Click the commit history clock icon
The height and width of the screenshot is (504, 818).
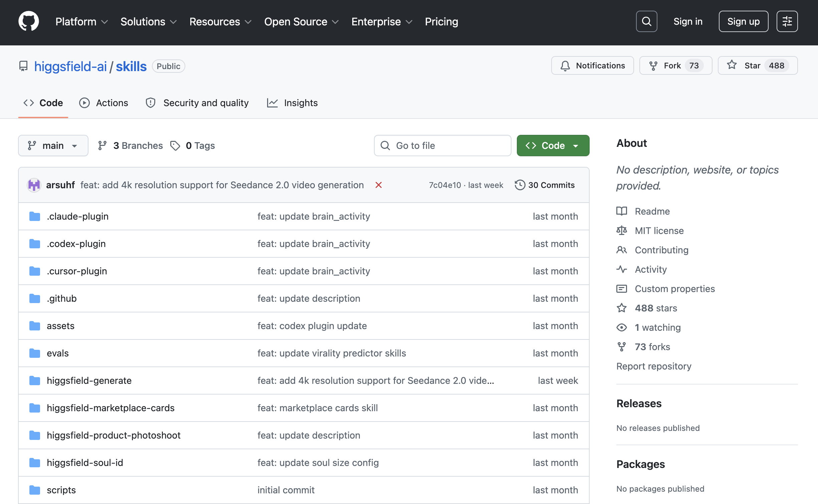pos(520,185)
